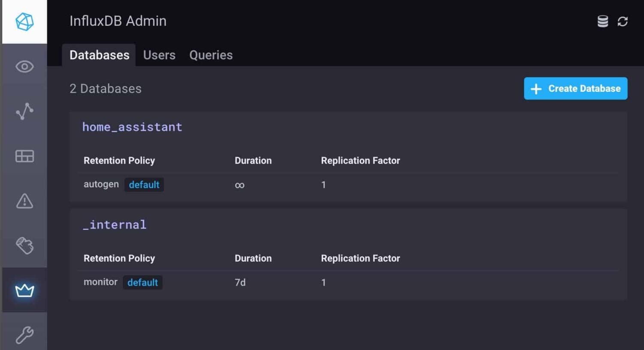Toggle default retention policy on autogen
The height and width of the screenshot is (350, 644).
(144, 184)
